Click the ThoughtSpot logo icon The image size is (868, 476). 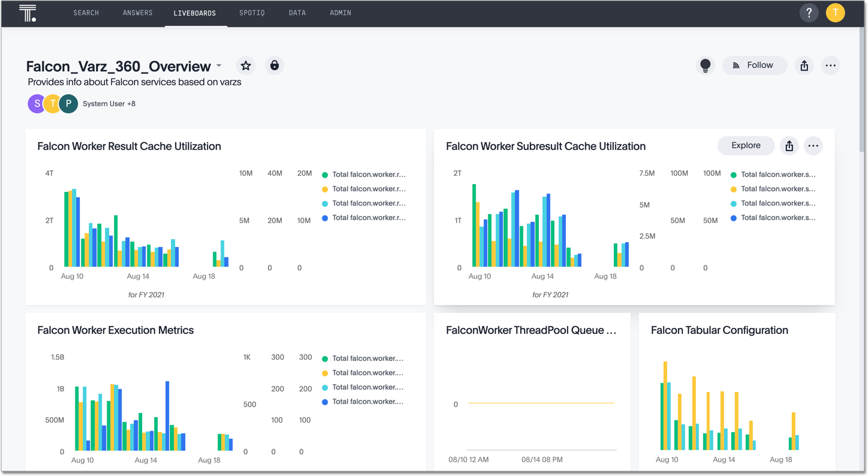coord(28,13)
